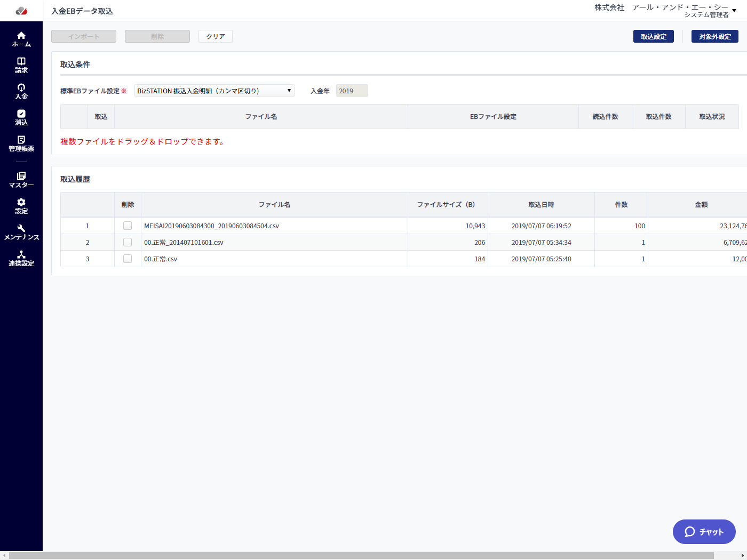The image size is (747, 560).
Task: Click the horizontal scrollbar thumb at bottom
Action: click(361, 556)
